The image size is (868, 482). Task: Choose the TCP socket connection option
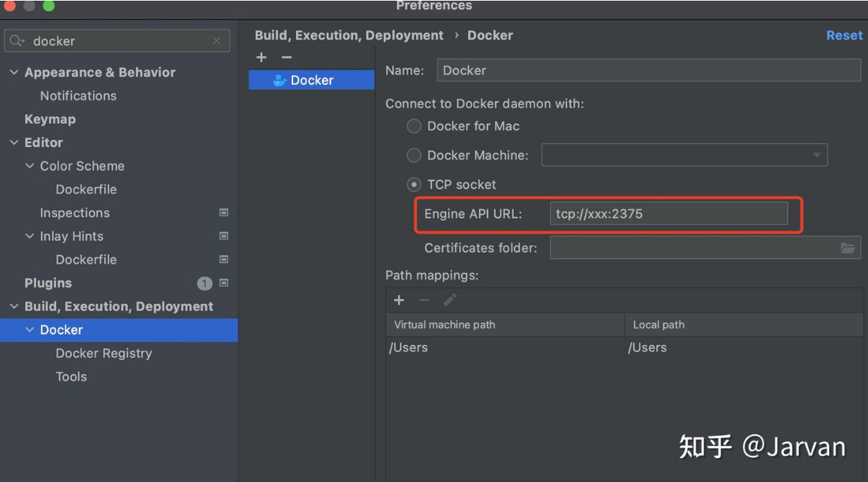[414, 184]
